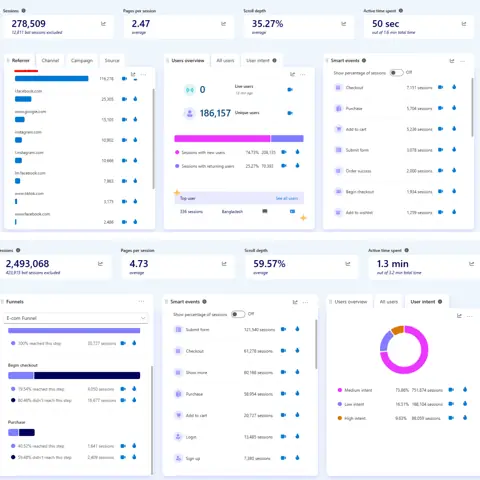Screen dimensions: 480x480
Task: Click the scrollbar in Smart events panel with Login
Action: pos(316,344)
